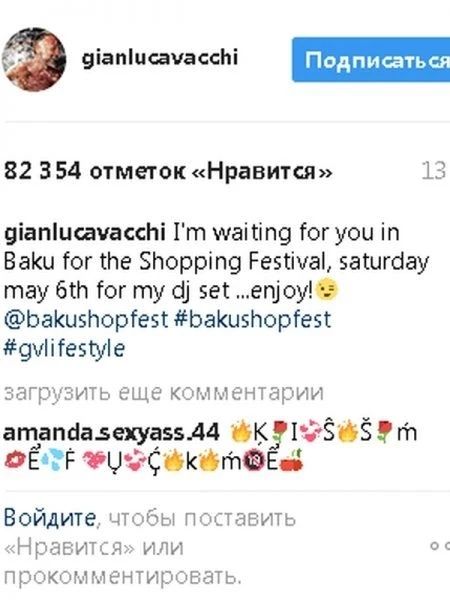Image resolution: width=450 pixels, height=600 pixels.
Task: Open gianlucavacchi username in the caption
Action: [x=84, y=233]
